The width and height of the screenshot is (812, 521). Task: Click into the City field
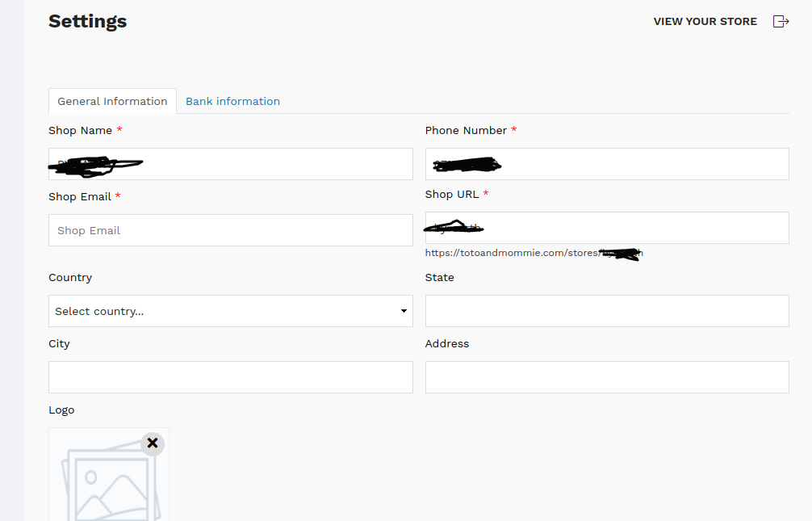pos(231,377)
